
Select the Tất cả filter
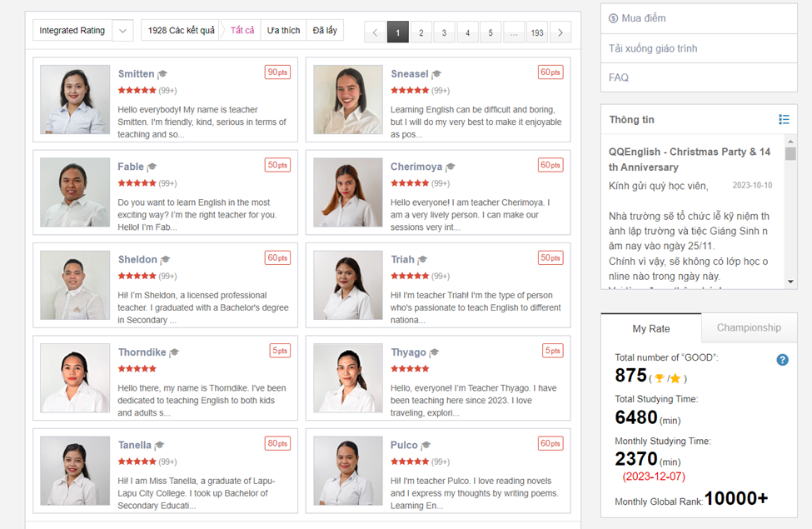[x=242, y=31]
